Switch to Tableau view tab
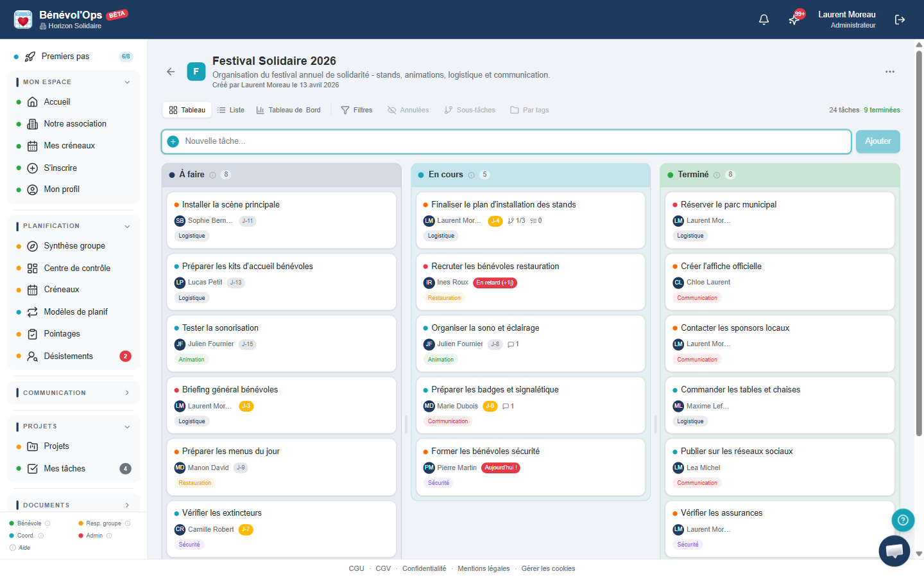The height and width of the screenshot is (578, 924). point(187,110)
